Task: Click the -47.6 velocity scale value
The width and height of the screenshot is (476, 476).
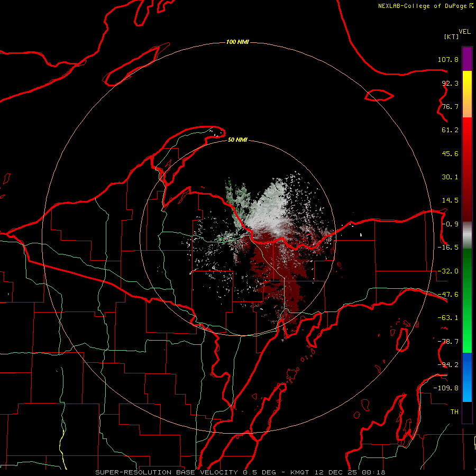Action: pos(448,295)
